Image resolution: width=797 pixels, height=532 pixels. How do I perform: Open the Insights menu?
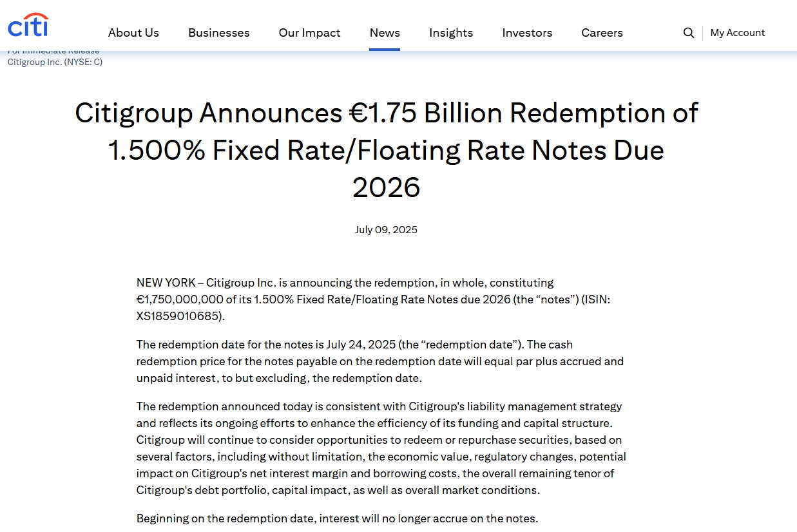(x=451, y=33)
